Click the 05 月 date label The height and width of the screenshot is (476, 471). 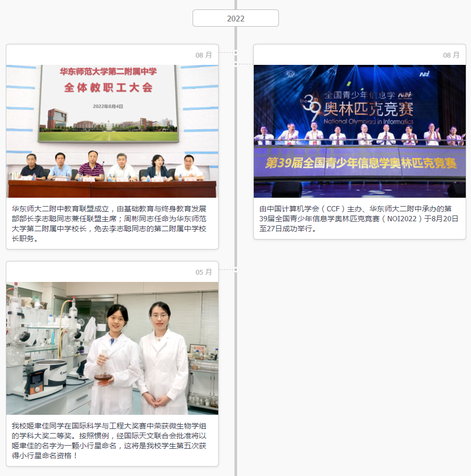click(204, 272)
